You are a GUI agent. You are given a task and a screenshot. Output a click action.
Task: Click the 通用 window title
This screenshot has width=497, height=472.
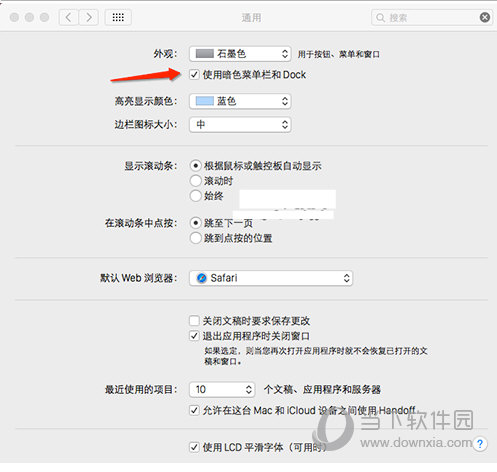(x=251, y=17)
